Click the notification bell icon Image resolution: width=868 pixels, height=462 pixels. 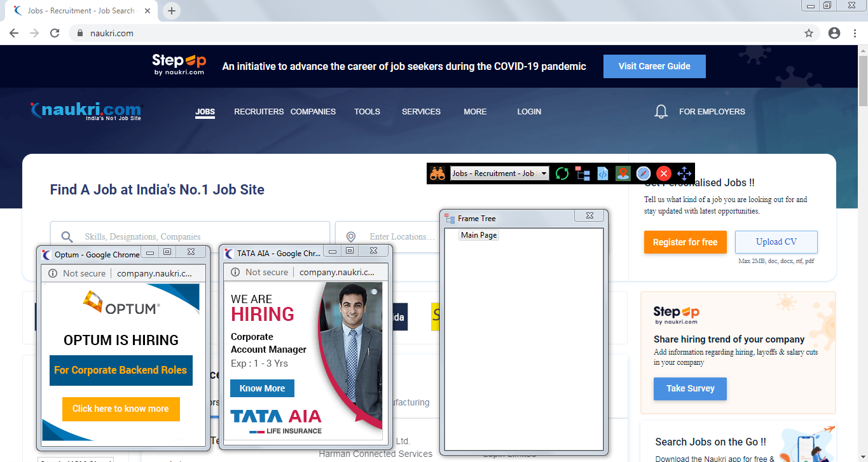(661, 112)
